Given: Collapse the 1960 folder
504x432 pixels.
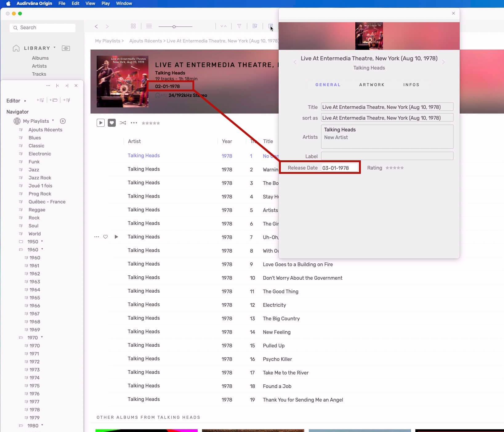Looking at the screenshot, I should click(x=42, y=249).
